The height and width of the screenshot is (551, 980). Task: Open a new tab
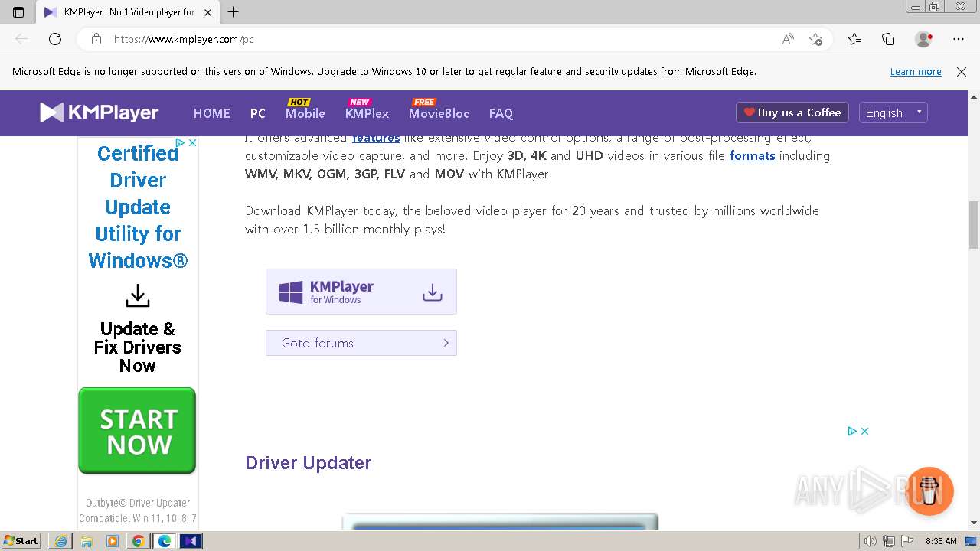[x=234, y=12]
